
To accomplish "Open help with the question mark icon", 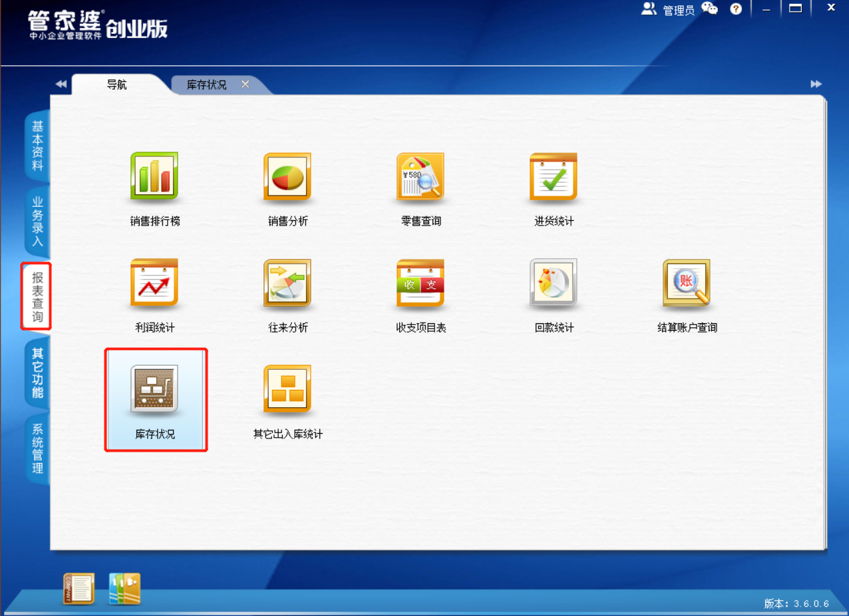I will pyautogui.click(x=736, y=9).
